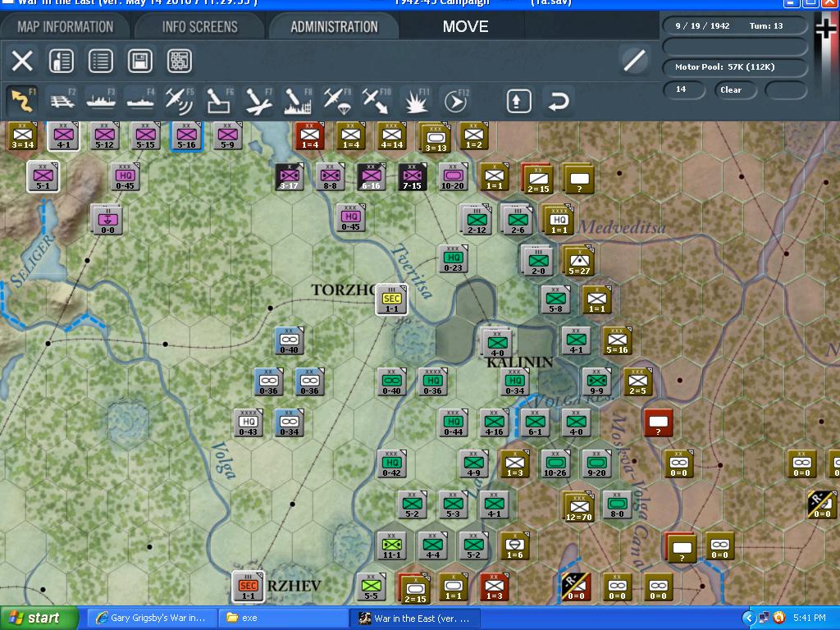Select the tan 3=13 stacked unit counter
The height and width of the screenshot is (630, 840).
pyautogui.click(x=435, y=138)
